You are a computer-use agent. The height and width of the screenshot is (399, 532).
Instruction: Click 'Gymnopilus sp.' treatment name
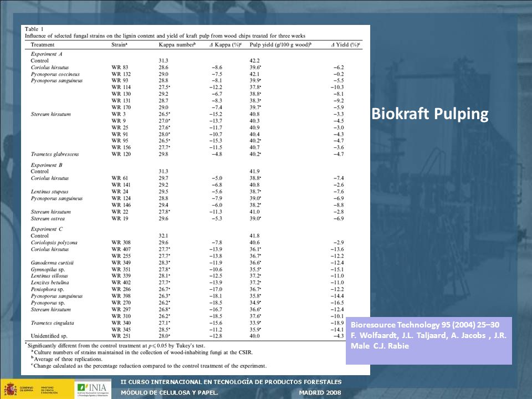(x=48, y=269)
